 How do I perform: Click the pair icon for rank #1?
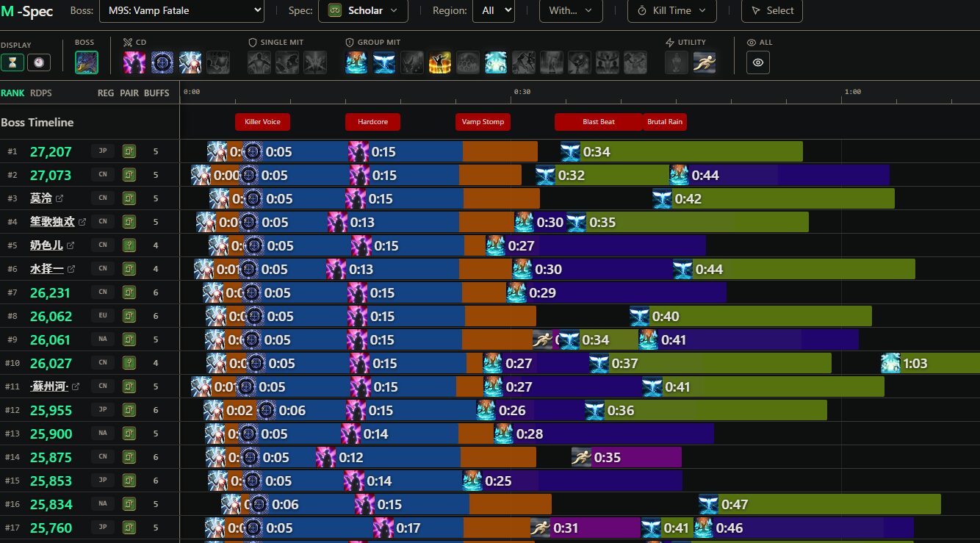129,151
